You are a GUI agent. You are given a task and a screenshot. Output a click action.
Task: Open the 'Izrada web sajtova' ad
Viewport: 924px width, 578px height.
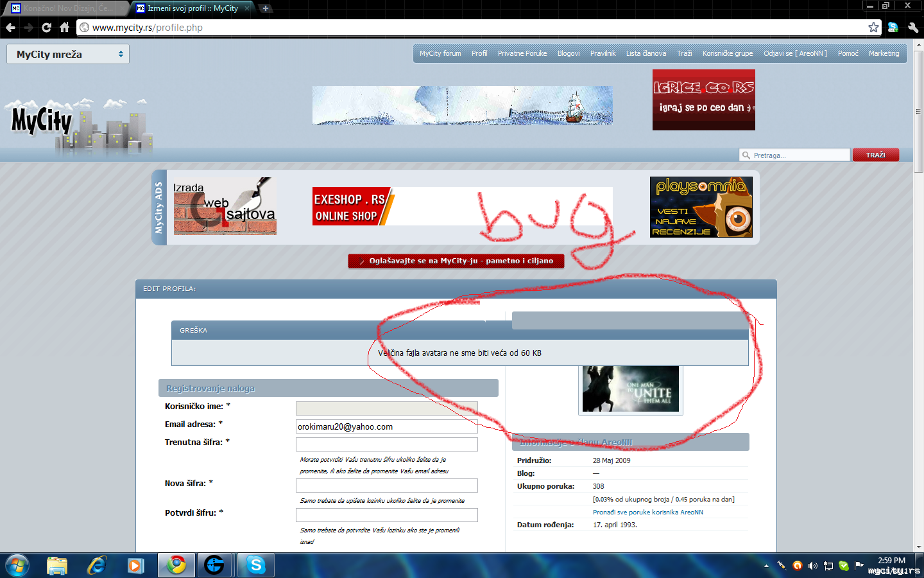pos(225,206)
